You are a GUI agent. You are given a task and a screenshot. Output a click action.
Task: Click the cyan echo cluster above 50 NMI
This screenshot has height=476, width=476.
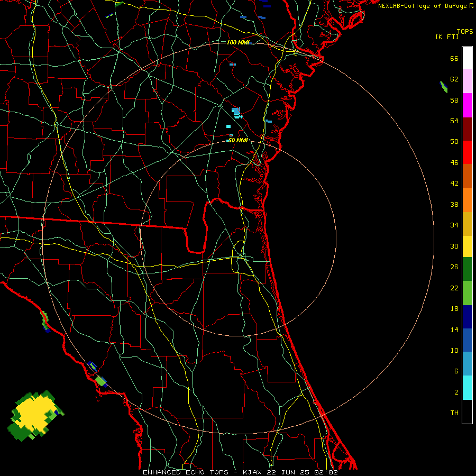point(237,113)
